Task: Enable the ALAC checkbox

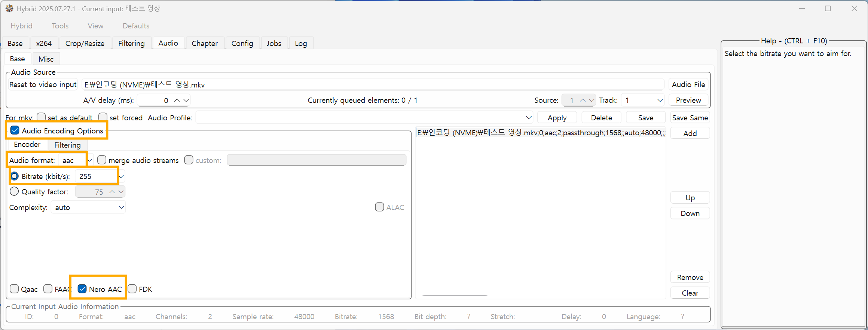Action: (x=379, y=207)
